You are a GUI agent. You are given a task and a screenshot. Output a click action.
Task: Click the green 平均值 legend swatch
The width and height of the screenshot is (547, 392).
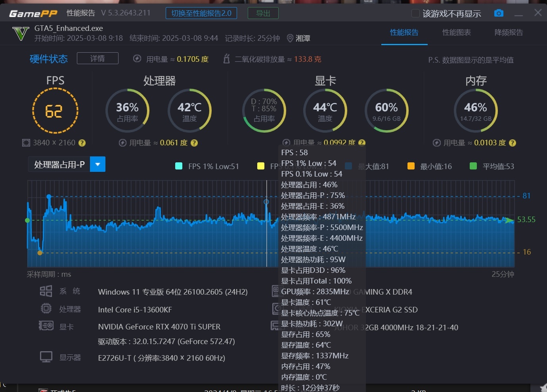473,166
